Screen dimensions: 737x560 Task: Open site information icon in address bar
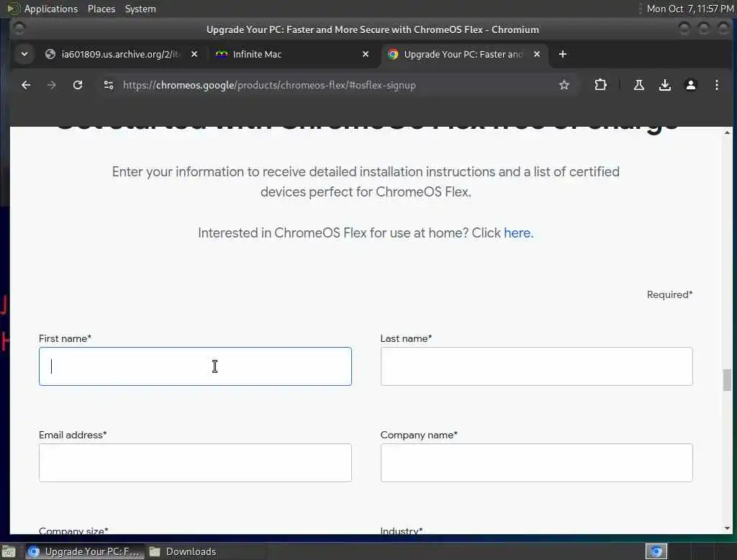[x=109, y=85]
